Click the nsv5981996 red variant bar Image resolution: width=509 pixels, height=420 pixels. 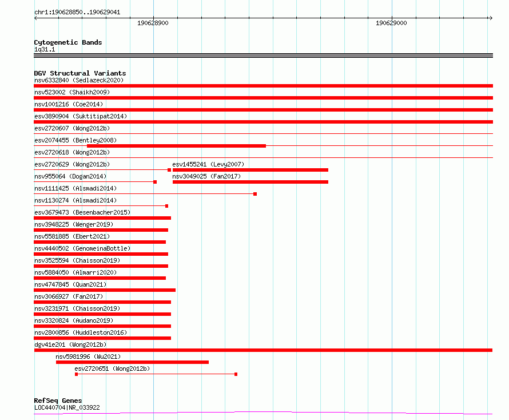[132, 362]
